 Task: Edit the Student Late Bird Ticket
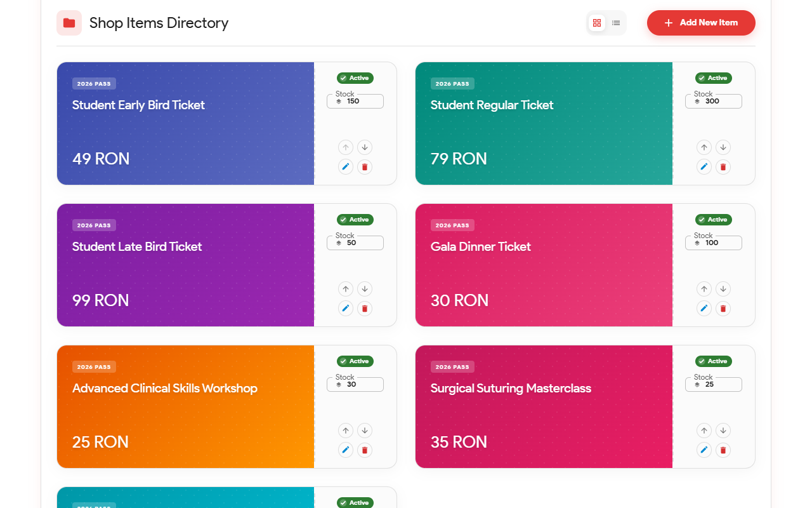click(x=346, y=309)
